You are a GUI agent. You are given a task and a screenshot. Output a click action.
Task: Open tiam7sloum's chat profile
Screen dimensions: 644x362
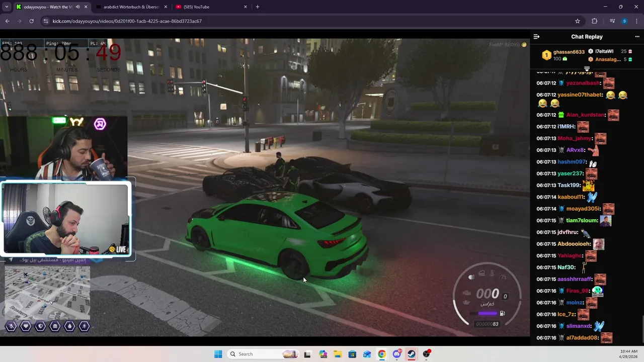[582, 220]
